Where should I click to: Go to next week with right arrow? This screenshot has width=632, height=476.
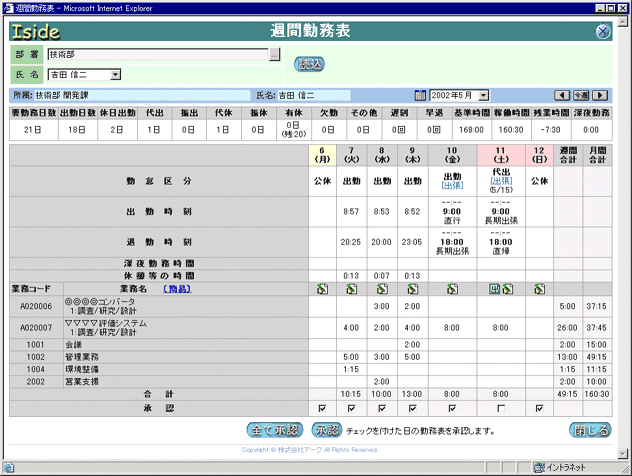tap(600, 96)
